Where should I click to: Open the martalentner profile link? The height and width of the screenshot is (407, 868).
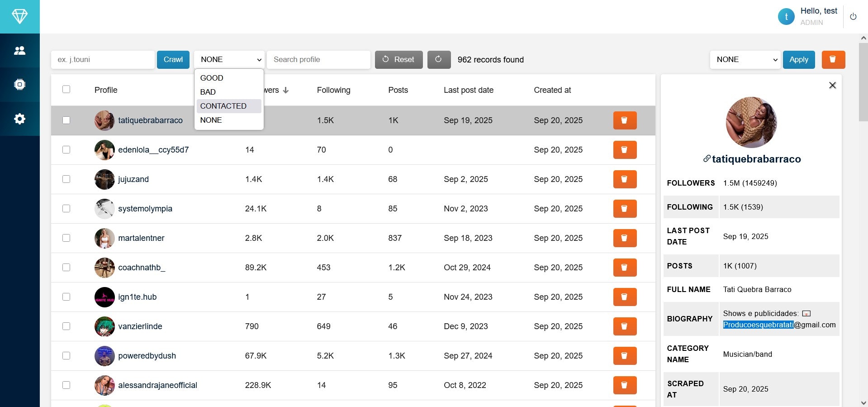141,238
